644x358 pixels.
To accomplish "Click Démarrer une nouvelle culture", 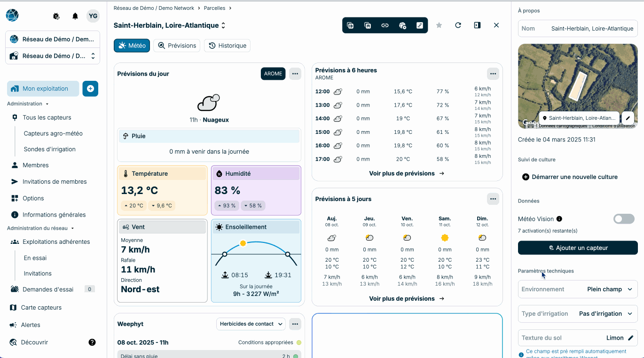I will click(570, 177).
